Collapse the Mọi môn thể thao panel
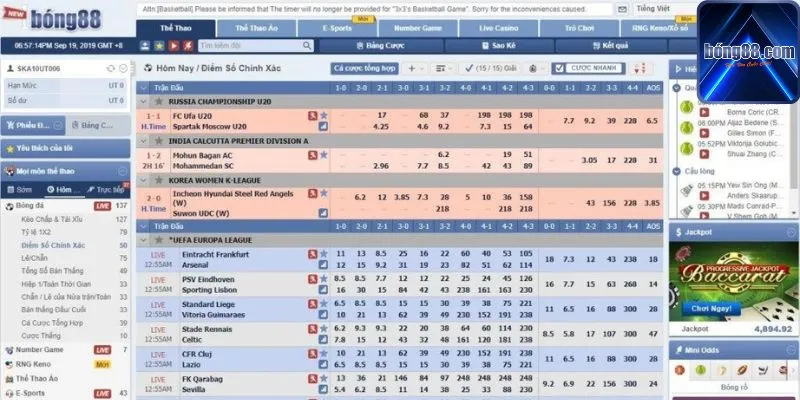This screenshot has width=800, height=400. click(122, 171)
